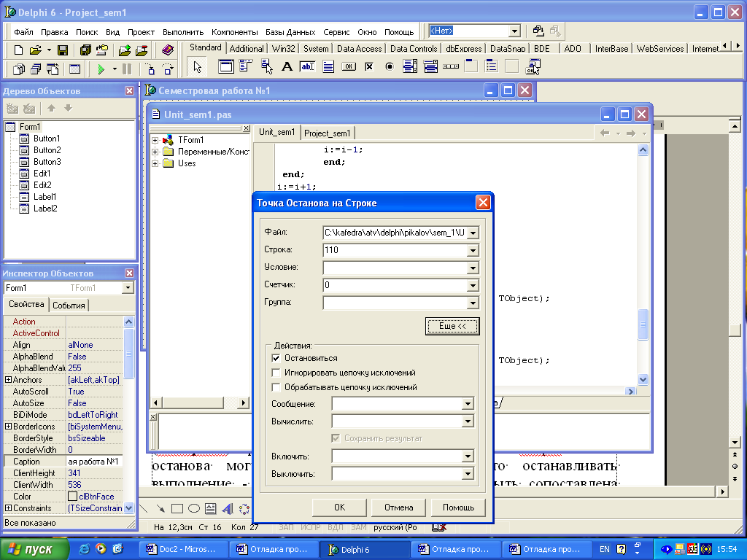747x560 pixels.
Task: Open the 'Сообщение' dropdown arrow
Action: tap(468, 404)
